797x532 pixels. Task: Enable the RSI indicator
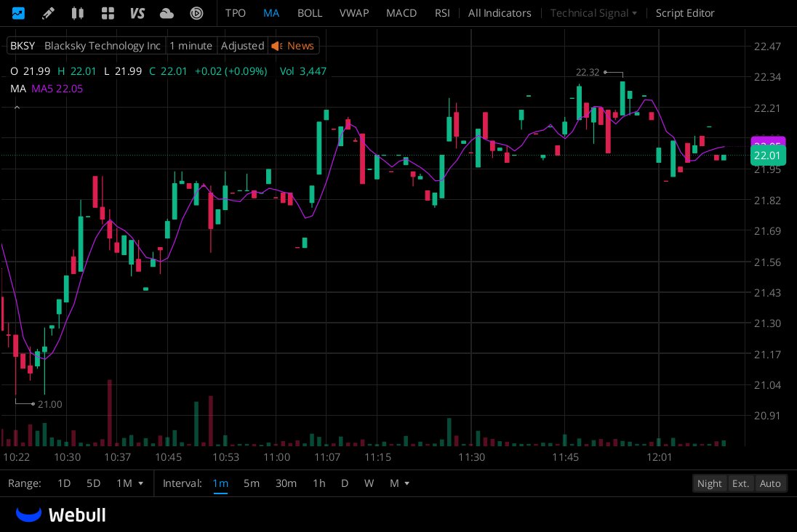(x=441, y=12)
